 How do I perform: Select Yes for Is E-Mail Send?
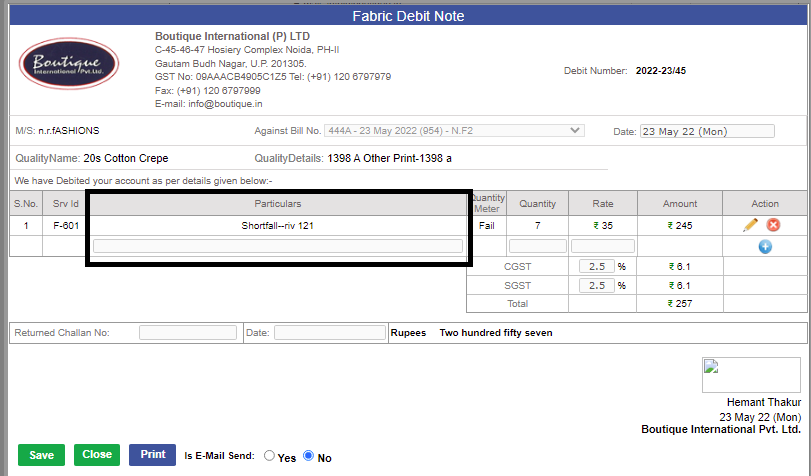point(269,455)
